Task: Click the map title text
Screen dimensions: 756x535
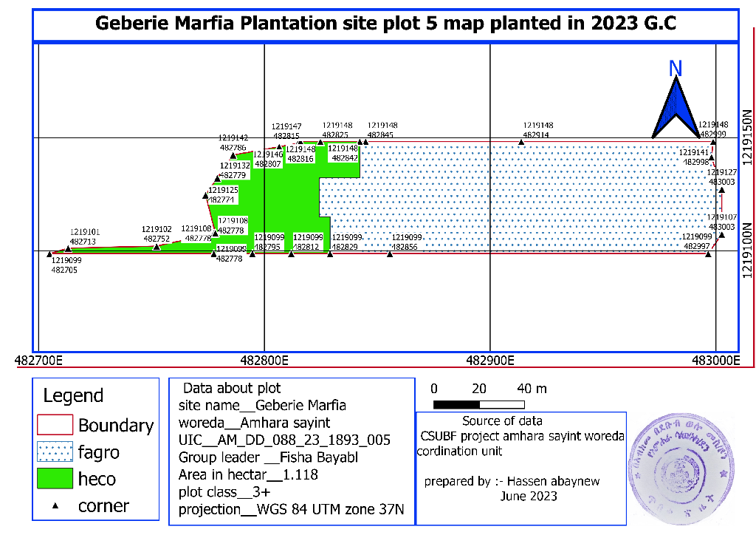Action: point(386,24)
